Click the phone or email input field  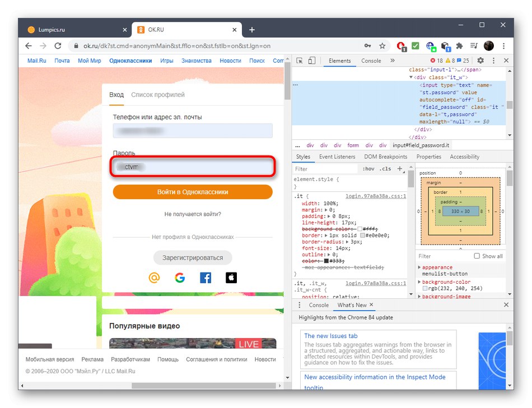(193, 130)
